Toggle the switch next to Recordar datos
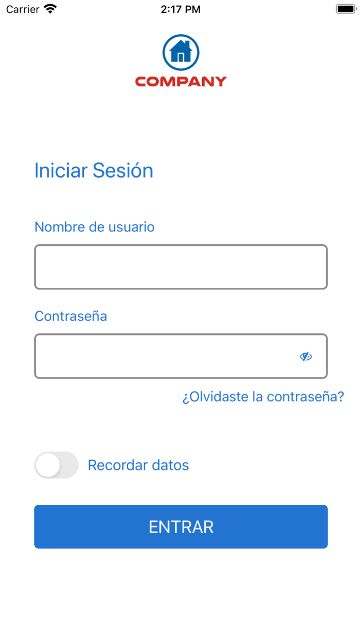The width and height of the screenshot is (362, 644). [56, 465]
